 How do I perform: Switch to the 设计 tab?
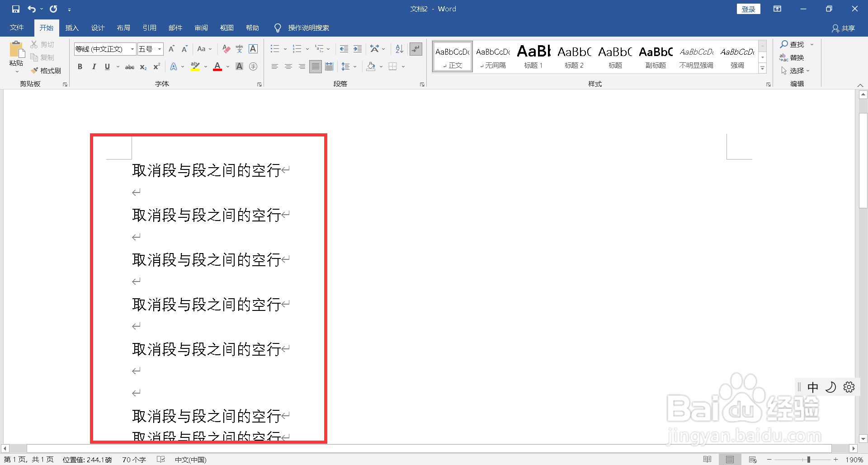[98, 28]
